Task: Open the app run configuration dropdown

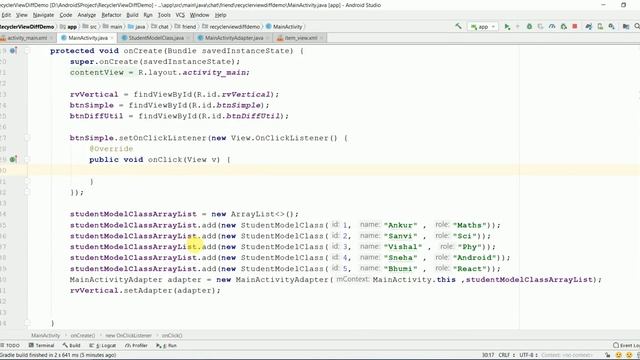Action: tap(483, 27)
